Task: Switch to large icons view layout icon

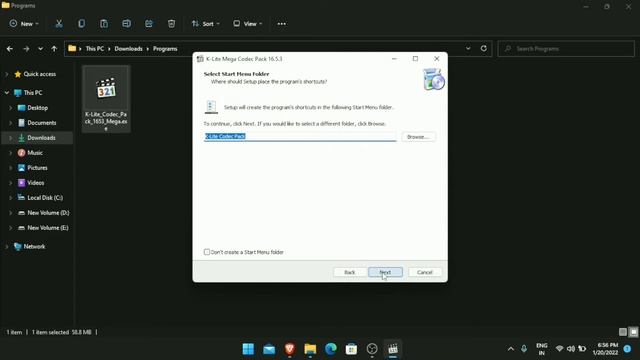Action: point(633,332)
